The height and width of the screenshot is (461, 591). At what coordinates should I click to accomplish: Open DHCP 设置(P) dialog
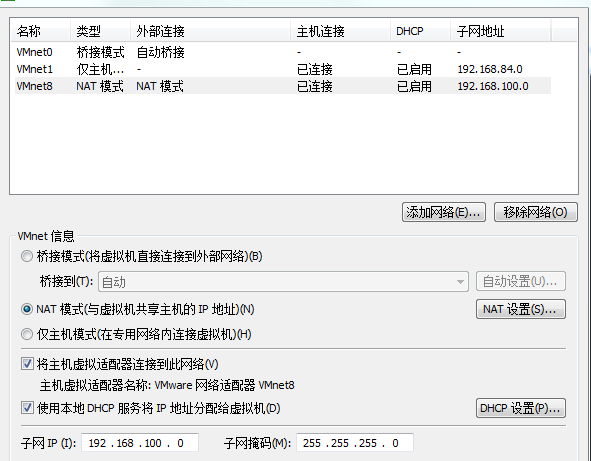pos(521,408)
